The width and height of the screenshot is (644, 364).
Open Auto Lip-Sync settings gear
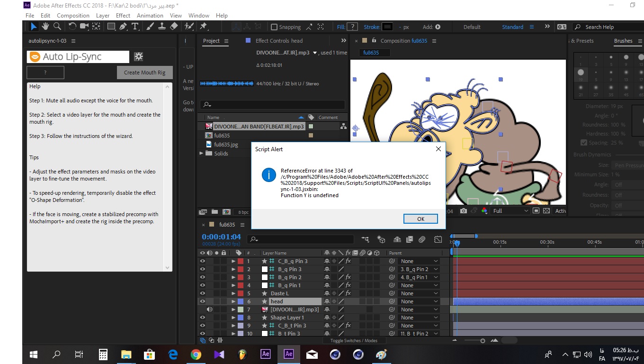[138, 57]
